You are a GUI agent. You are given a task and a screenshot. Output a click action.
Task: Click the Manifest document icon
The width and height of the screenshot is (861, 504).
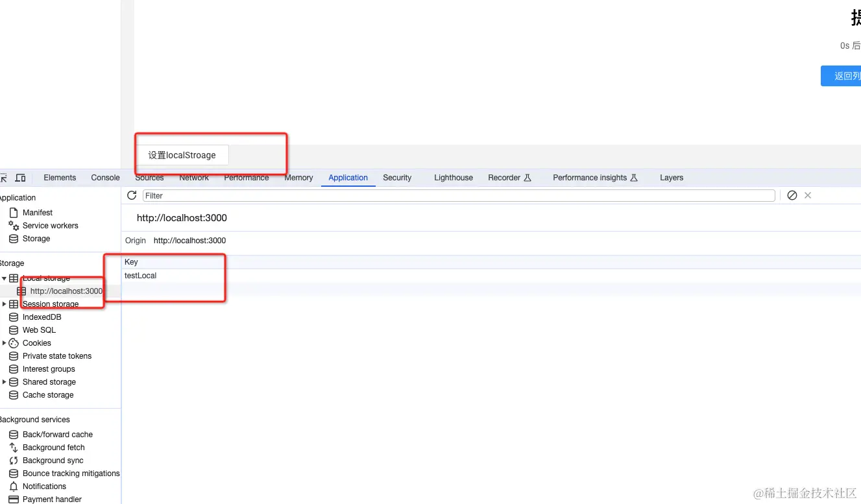pos(14,213)
